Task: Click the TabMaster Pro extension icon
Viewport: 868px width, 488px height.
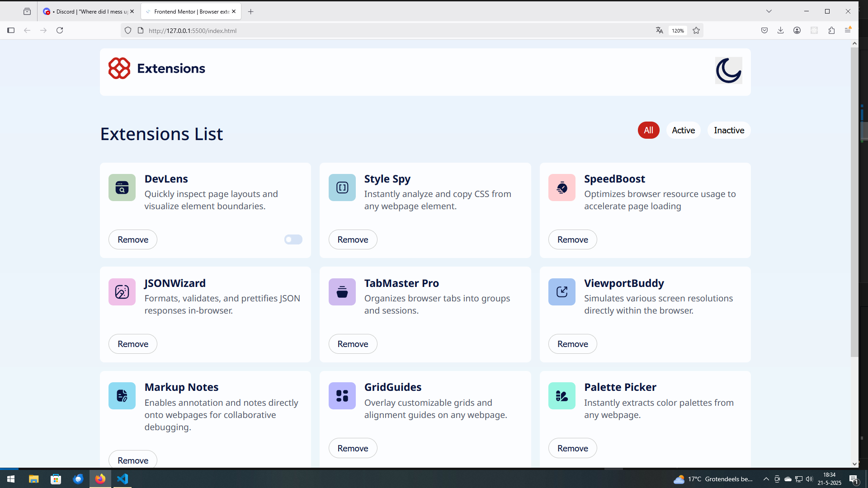Action: 342,292
